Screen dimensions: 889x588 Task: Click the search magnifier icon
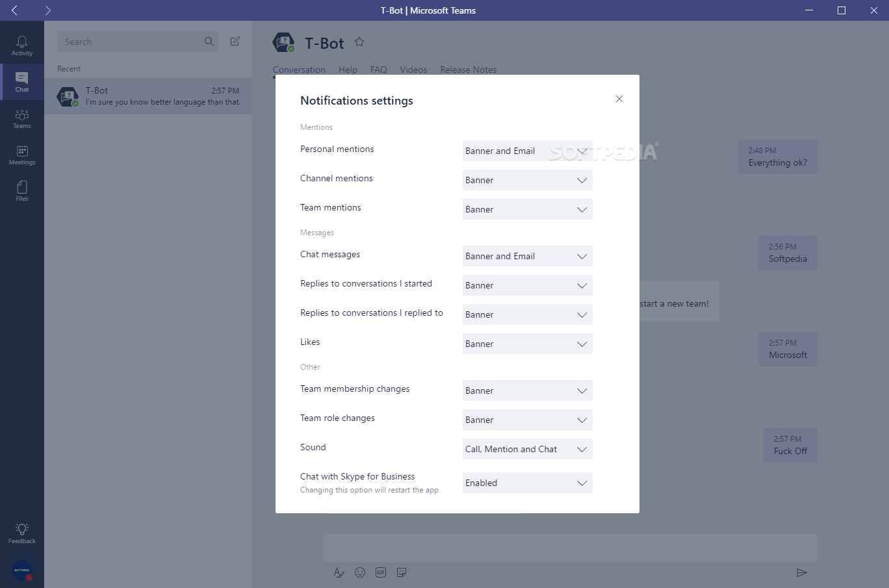point(209,42)
